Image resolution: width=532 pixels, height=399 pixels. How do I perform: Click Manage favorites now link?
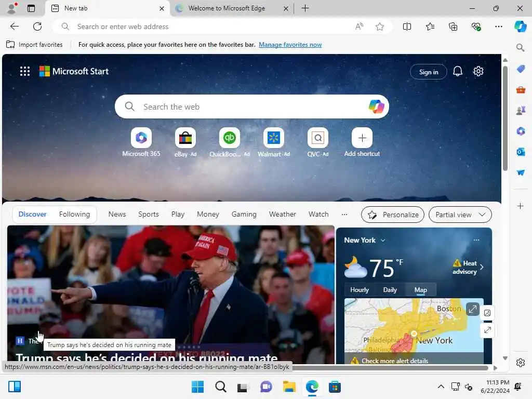290,45
